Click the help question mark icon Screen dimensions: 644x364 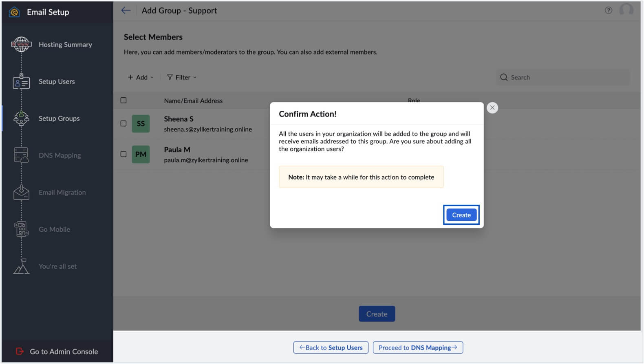[x=608, y=11]
